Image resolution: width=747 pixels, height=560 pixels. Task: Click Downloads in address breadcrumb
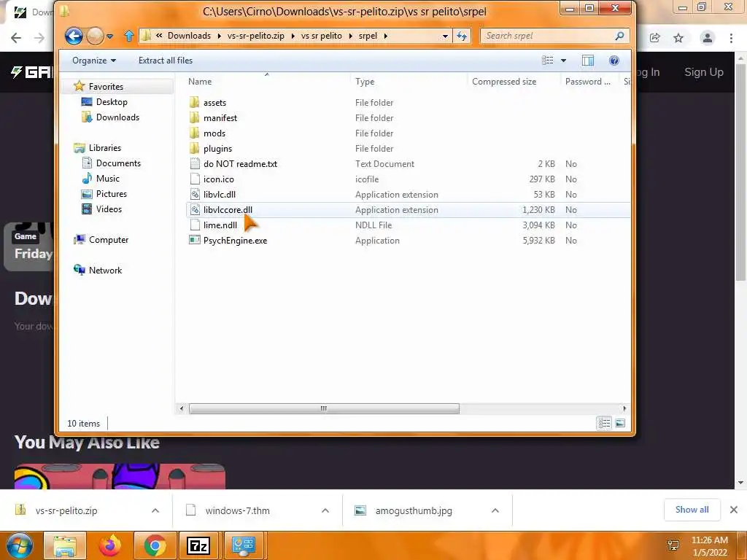click(x=189, y=36)
